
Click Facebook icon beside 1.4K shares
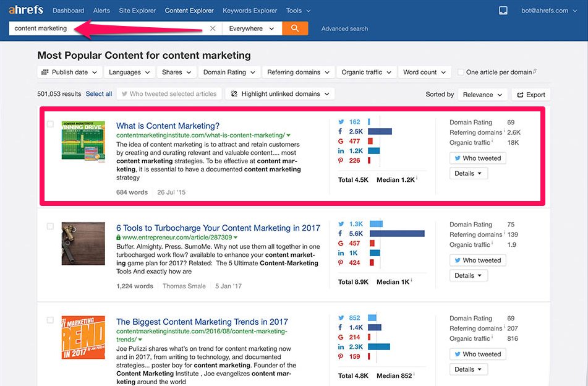click(x=340, y=327)
